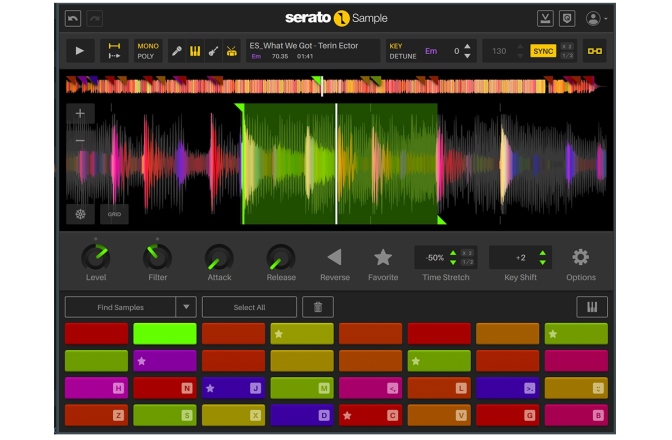Viewport: 672px width, 440px height.
Task: Expand the Find Samples dropdown arrow
Action: tap(186, 307)
